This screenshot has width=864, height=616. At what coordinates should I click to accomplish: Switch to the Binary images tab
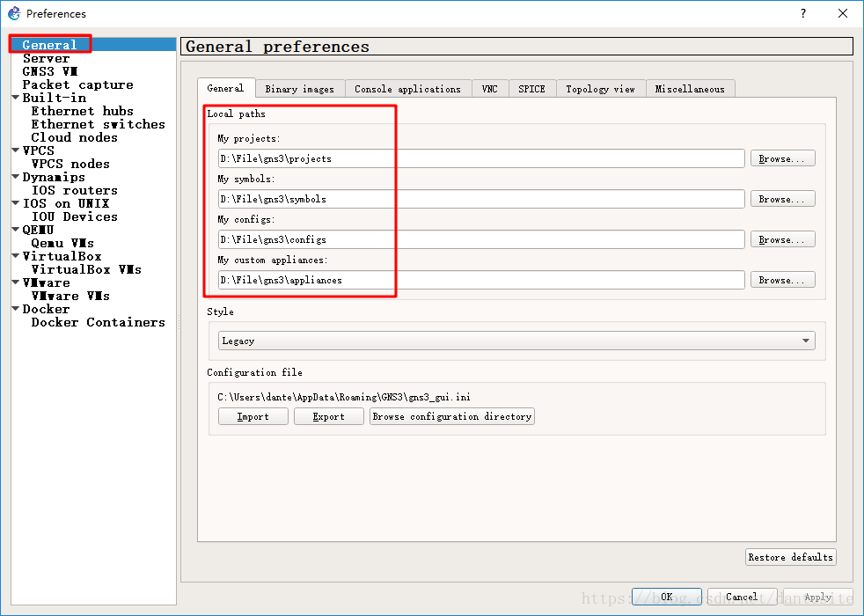[300, 89]
